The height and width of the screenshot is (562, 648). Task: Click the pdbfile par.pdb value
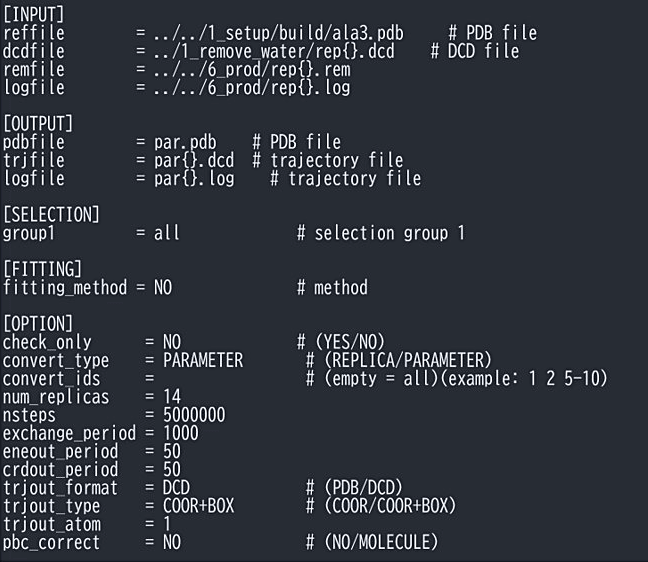coord(185,143)
